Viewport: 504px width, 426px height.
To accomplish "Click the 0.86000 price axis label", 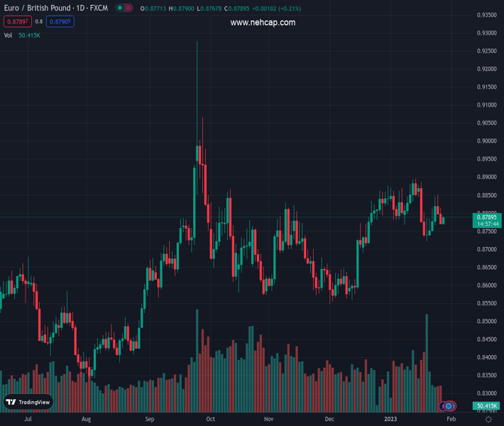I will (487, 285).
